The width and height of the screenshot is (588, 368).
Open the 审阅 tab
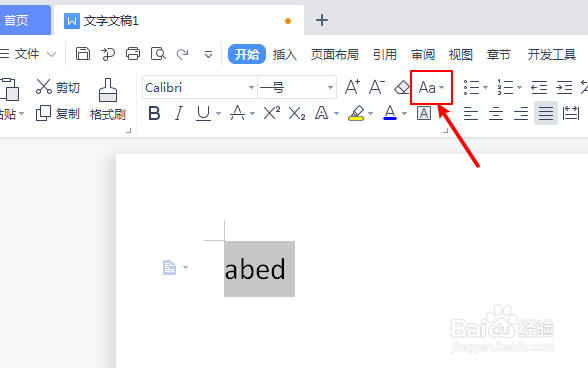(x=423, y=55)
